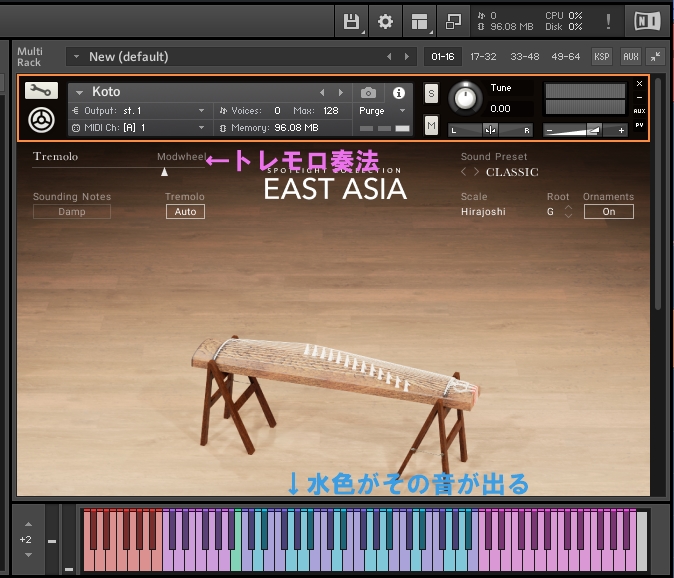
Task: Switch to the 33-48 rack page
Action: coord(524,56)
